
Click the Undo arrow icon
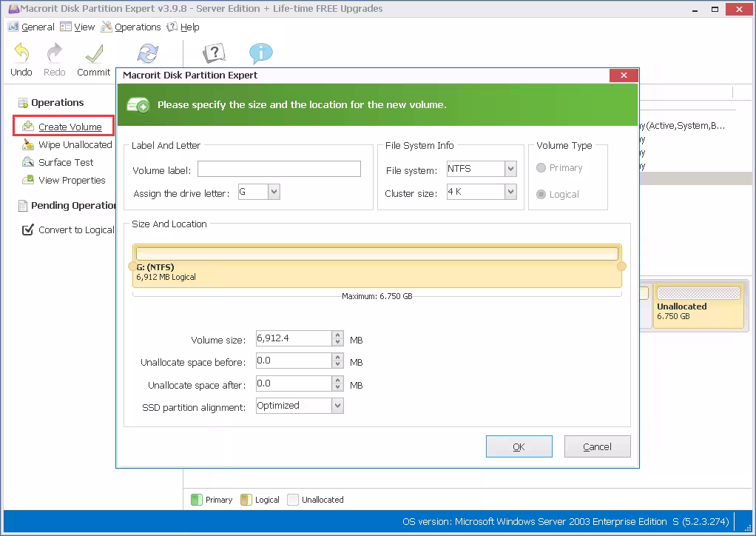pyautogui.click(x=21, y=53)
